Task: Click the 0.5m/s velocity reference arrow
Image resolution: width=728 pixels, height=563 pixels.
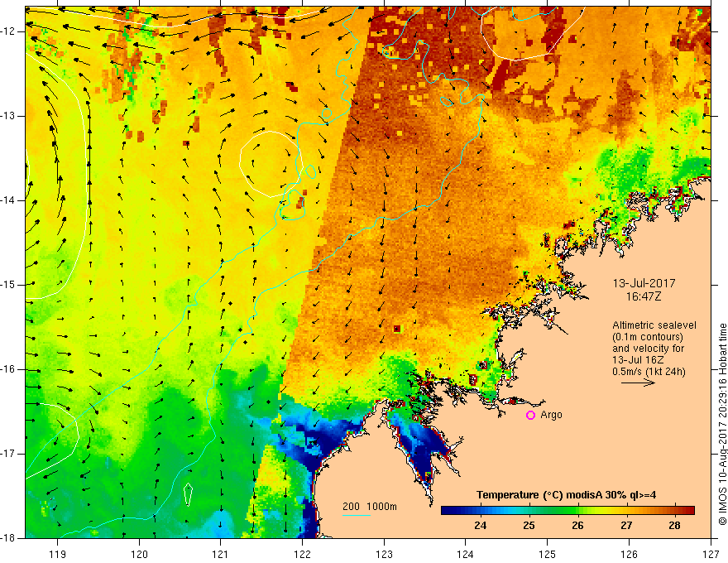Action: [638, 383]
